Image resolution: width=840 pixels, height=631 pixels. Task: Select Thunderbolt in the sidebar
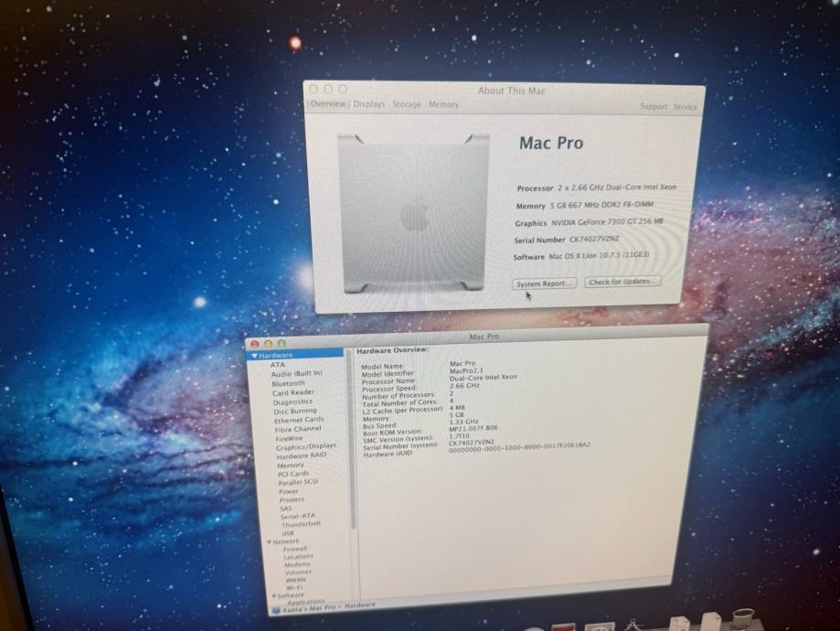coord(301,524)
